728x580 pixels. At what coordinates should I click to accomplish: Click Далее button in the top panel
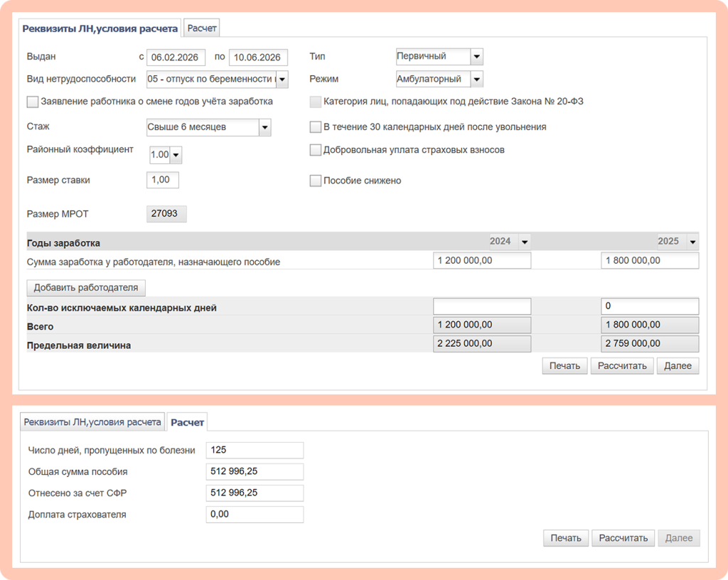678,366
